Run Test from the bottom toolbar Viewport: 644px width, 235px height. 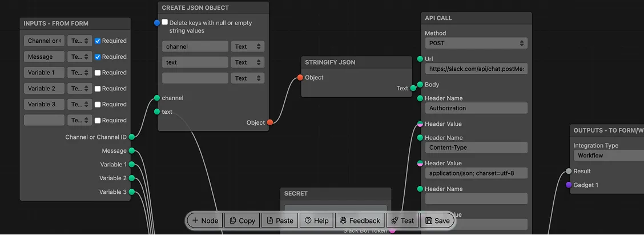pos(402,221)
